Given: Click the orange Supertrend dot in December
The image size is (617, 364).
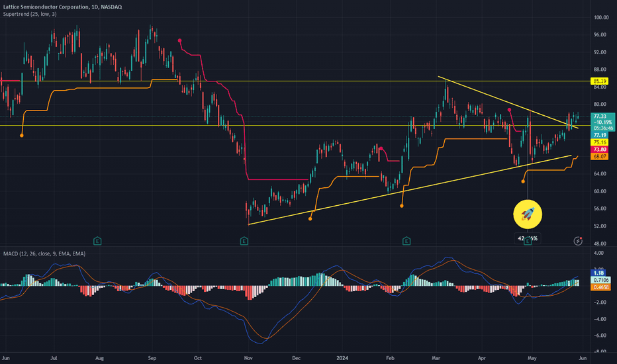Looking at the screenshot, I should click(310, 219).
